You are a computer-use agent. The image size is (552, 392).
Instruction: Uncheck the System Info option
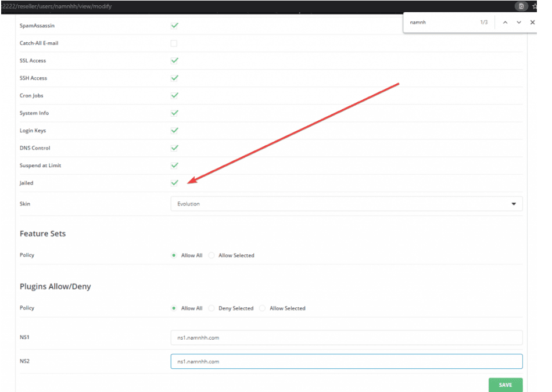point(174,113)
